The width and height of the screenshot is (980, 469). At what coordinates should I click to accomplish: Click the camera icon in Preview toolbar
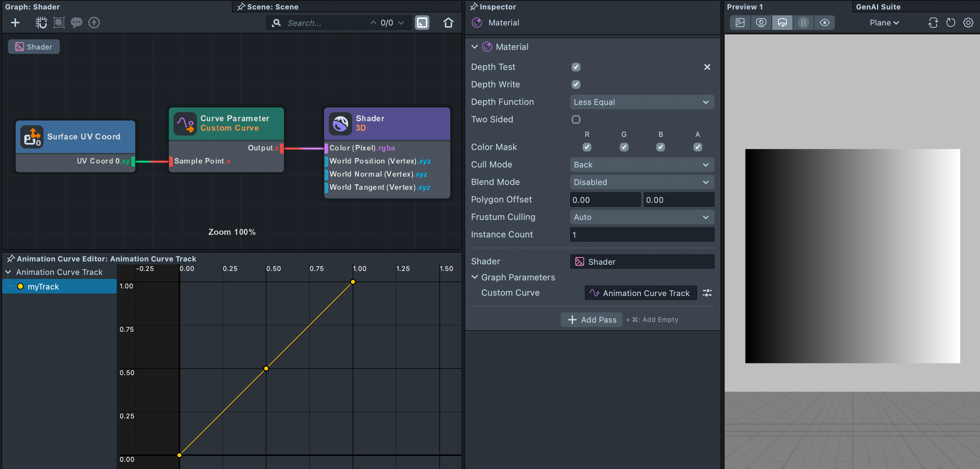click(761, 23)
